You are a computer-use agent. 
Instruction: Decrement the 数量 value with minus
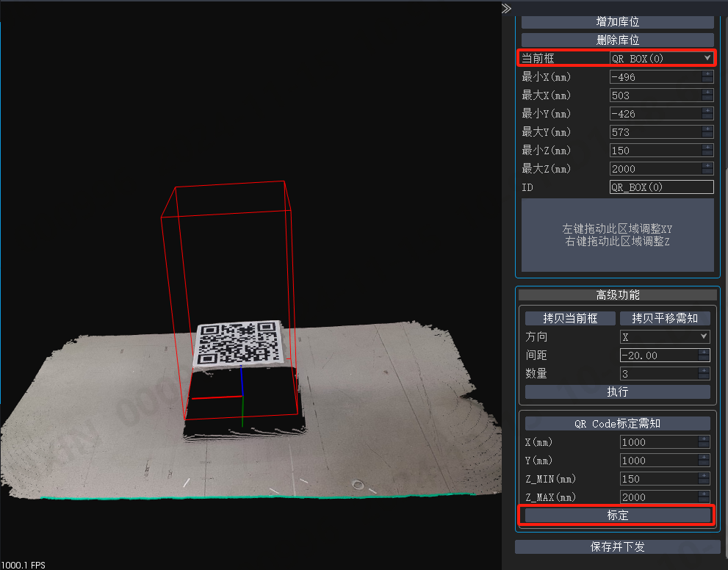tap(704, 377)
